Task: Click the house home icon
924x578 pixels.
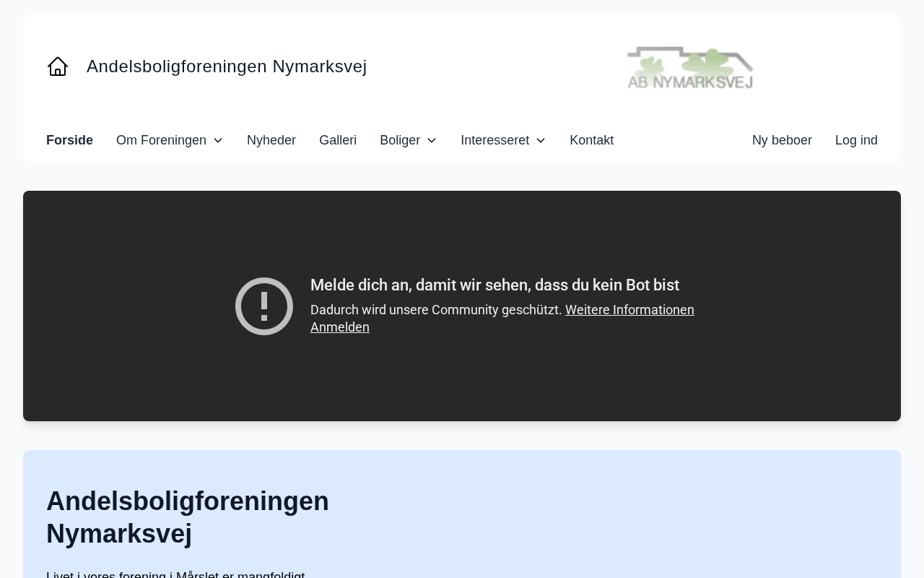Action: pos(58,66)
